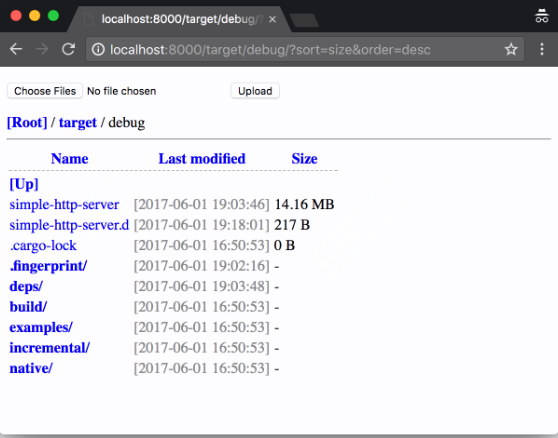This screenshot has height=438, width=558.
Task: Sort listing by Size column
Action: (304, 159)
